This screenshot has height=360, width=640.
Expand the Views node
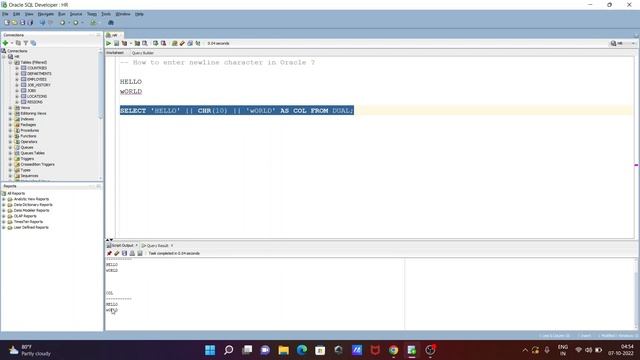tap(11, 108)
